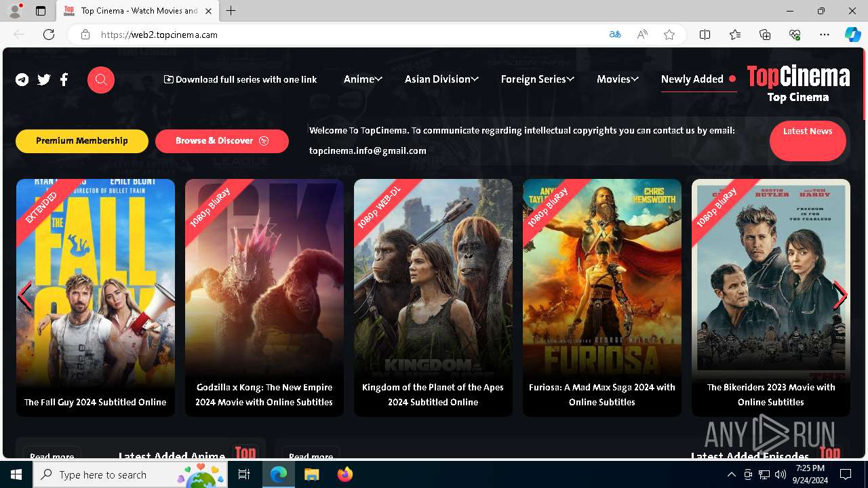Click the Premium Membership button
The width and height of the screenshot is (868, 488).
coord(82,141)
